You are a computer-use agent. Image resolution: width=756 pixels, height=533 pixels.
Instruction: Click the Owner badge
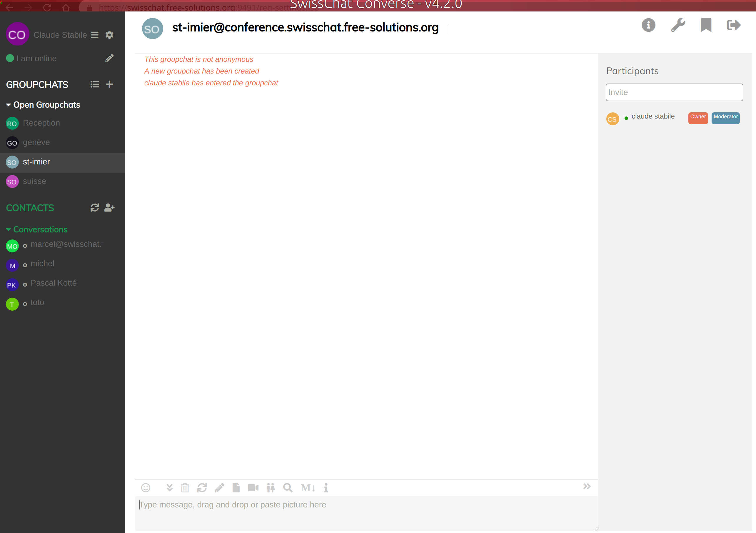click(x=698, y=118)
